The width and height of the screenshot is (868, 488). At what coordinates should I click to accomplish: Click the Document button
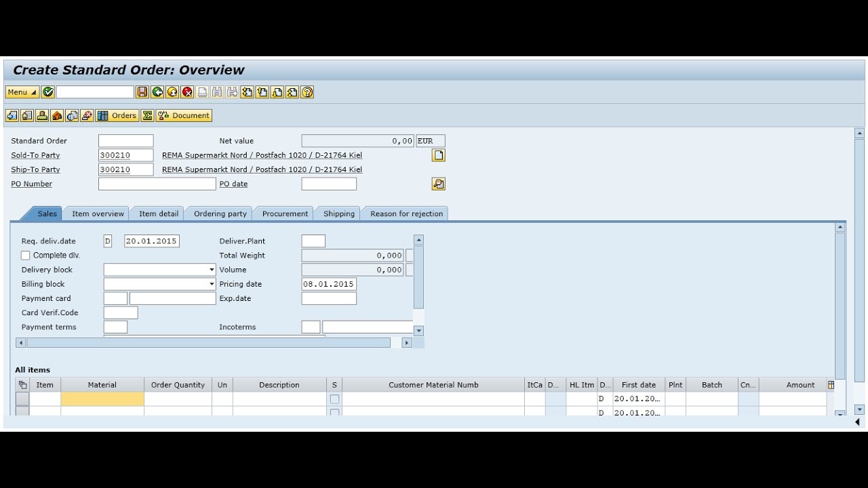(x=184, y=115)
